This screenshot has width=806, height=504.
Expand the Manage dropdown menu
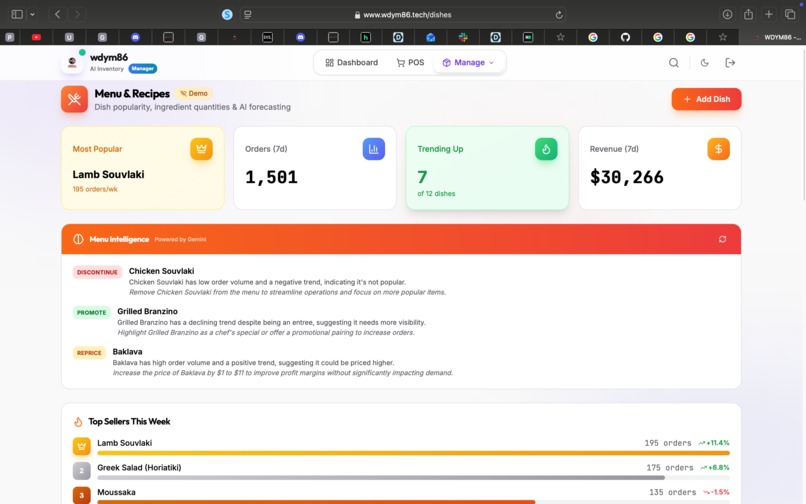(469, 62)
